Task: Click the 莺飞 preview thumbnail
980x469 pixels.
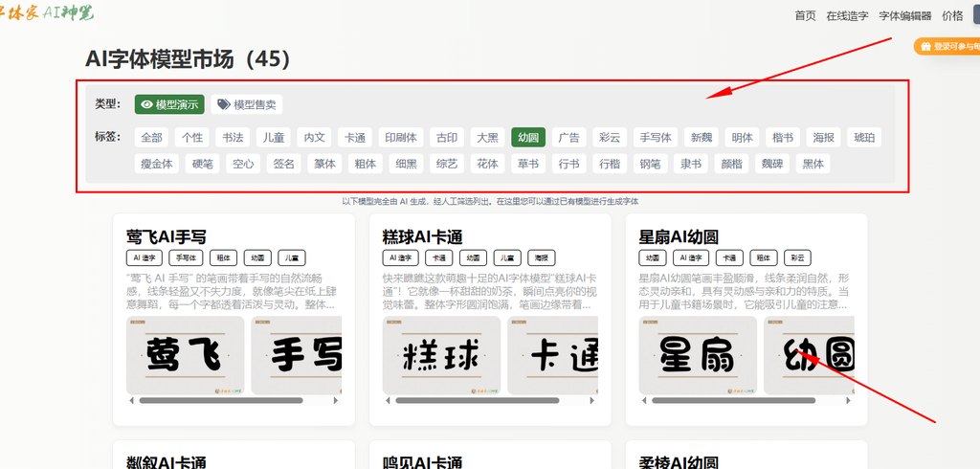Action: pos(185,355)
